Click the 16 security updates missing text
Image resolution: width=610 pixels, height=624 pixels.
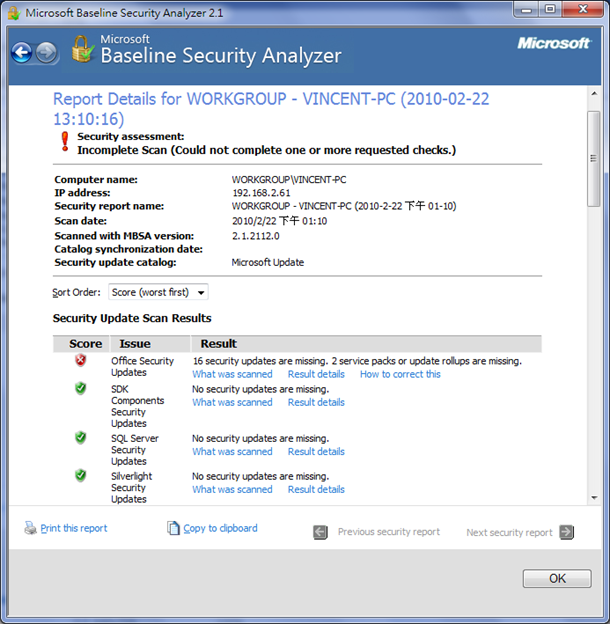click(357, 361)
